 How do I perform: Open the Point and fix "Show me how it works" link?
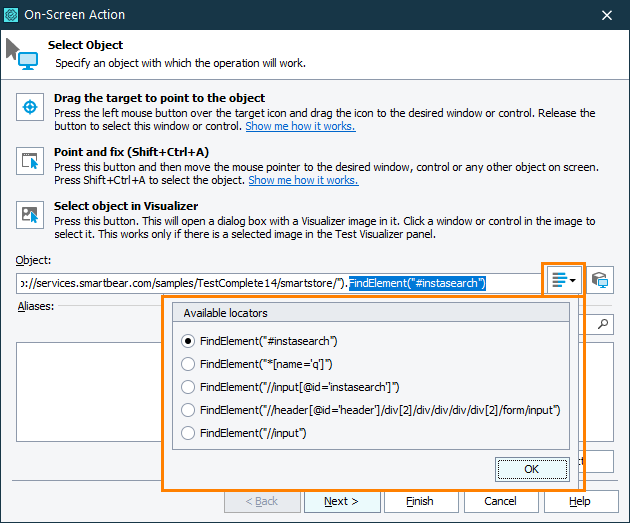(x=303, y=181)
